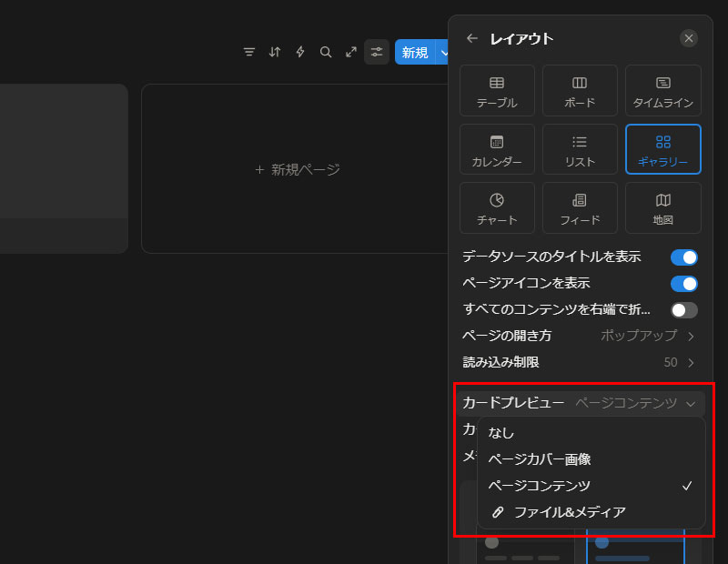Click the + 新規ページ card
The height and width of the screenshot is (564, 728).
click(298, 169)
